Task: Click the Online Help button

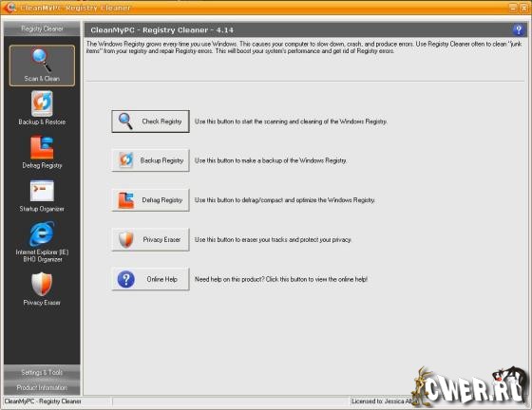Action: pyautogui.click(x=150, y=279)
